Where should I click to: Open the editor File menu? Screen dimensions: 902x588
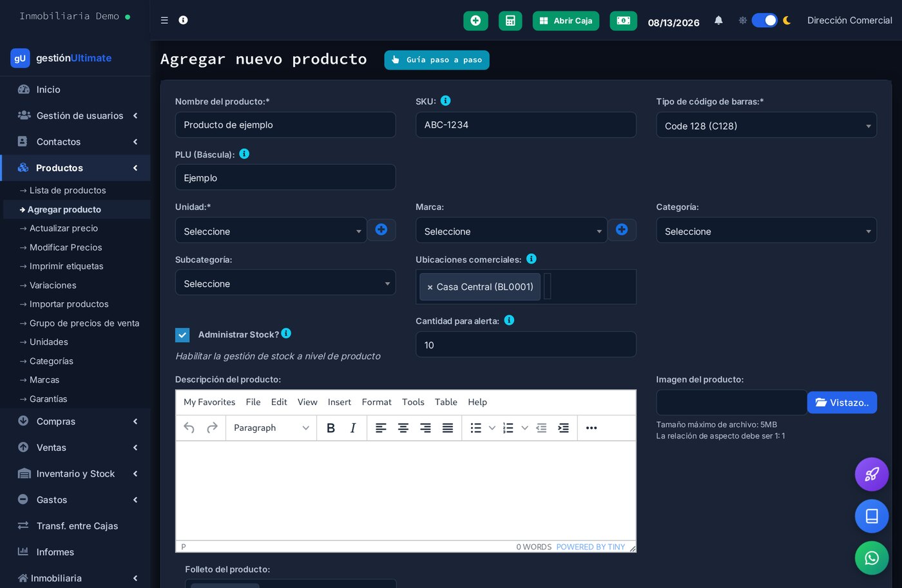(253, 402)
